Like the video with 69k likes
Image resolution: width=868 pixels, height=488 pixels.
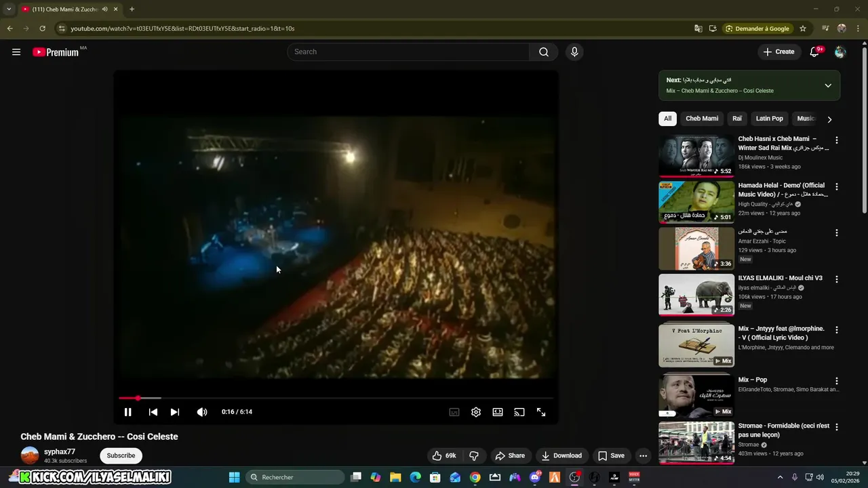(x=444, y=455)
